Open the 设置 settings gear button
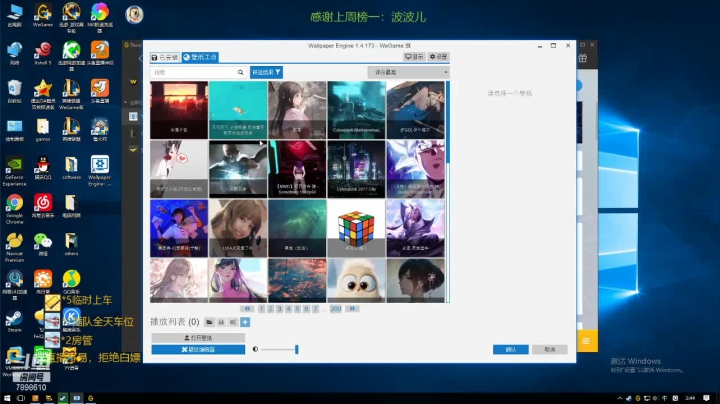720x404 pixels. [438, 56]
